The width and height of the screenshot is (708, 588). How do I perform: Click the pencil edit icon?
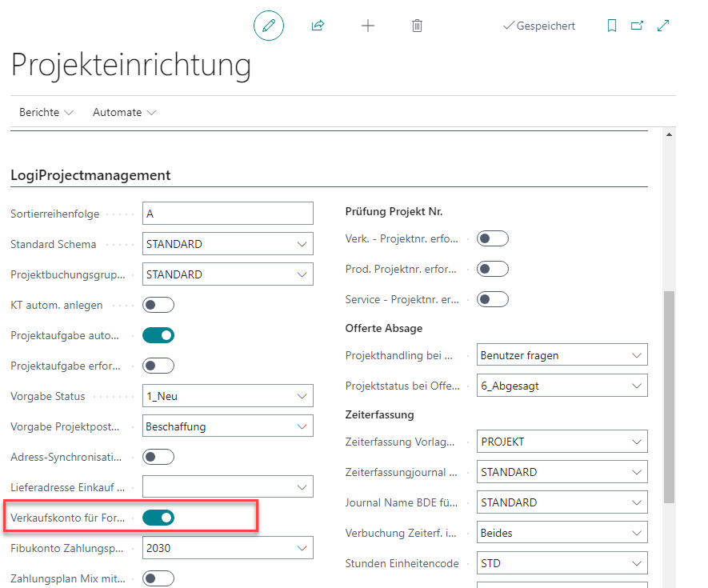pos(269,26)
